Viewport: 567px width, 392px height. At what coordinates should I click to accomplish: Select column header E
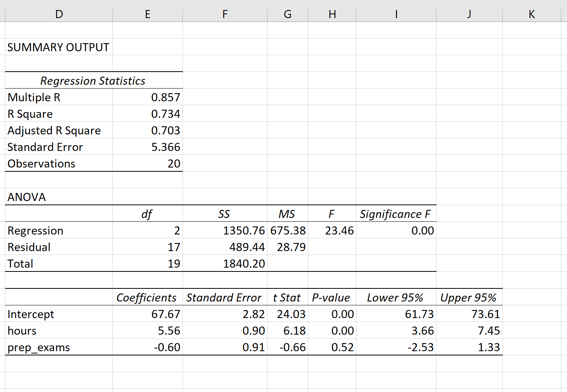pos(147,14)
